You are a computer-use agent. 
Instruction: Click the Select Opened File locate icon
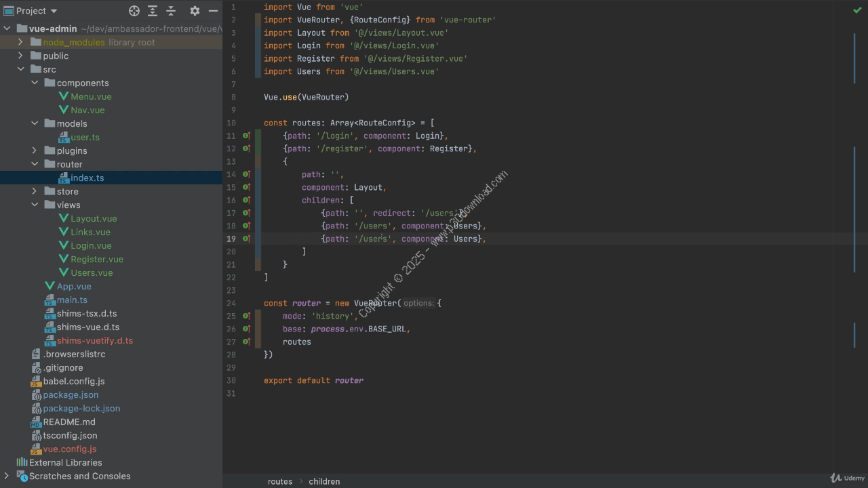(134, 11)
